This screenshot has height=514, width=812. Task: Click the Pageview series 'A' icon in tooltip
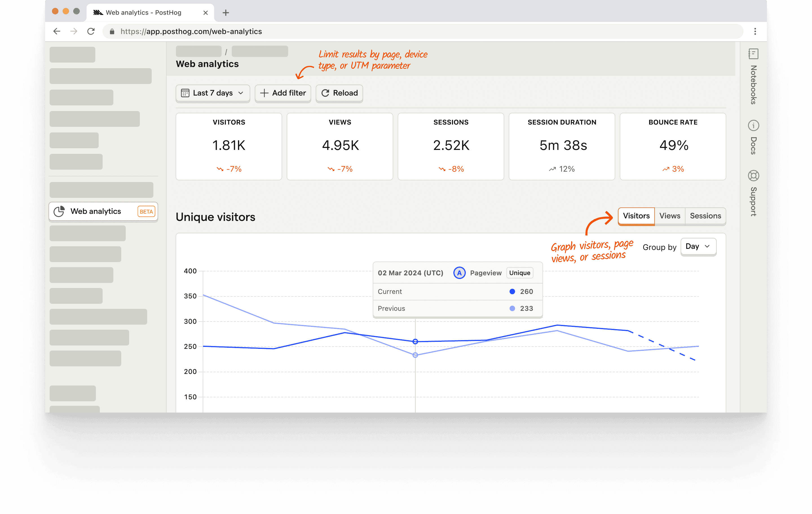[459, 273]
